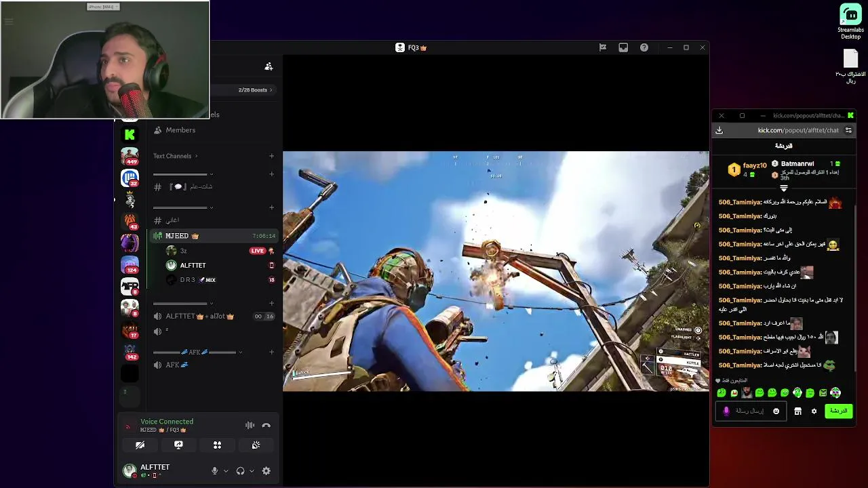Select the MJEED voice channel
Viewport: 868px width, 488px height.
(x=214, y=236)
